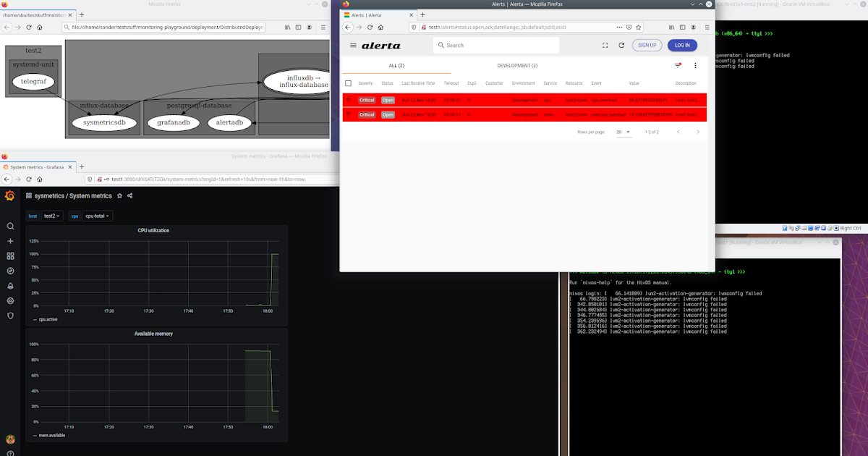
Task: Open the alerta hamburger navigation menu
Action: coord(354,45)
